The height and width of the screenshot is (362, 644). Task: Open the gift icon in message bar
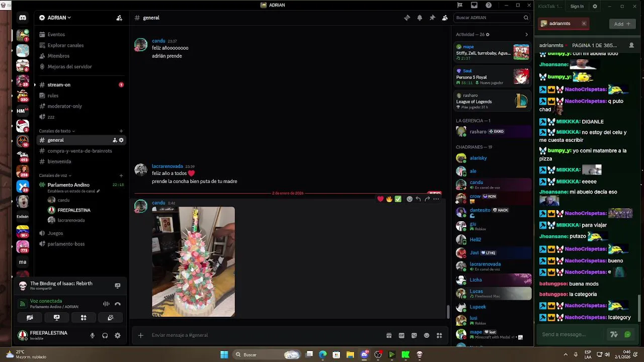[x=389, y=335]
